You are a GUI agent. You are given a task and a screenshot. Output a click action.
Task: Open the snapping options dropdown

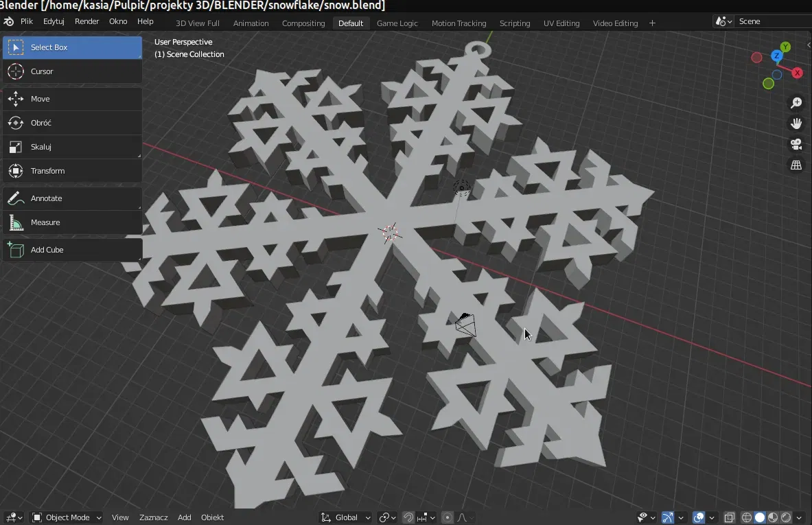coord(426,517)
